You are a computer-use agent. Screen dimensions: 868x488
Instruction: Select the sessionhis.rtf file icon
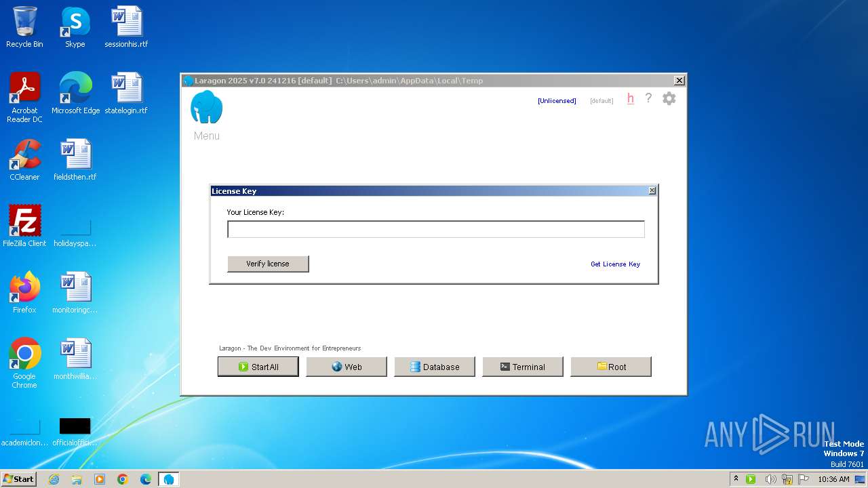point(126,27)
